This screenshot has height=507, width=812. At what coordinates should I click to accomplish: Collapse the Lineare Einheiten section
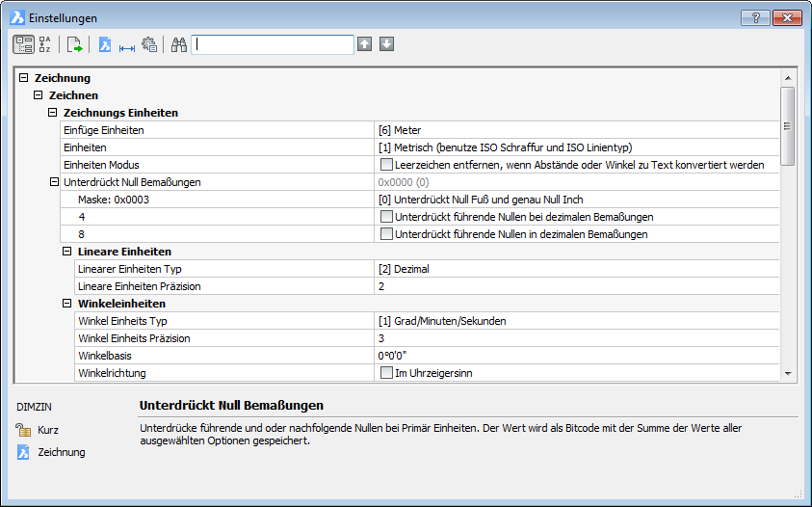pos(67,252)
